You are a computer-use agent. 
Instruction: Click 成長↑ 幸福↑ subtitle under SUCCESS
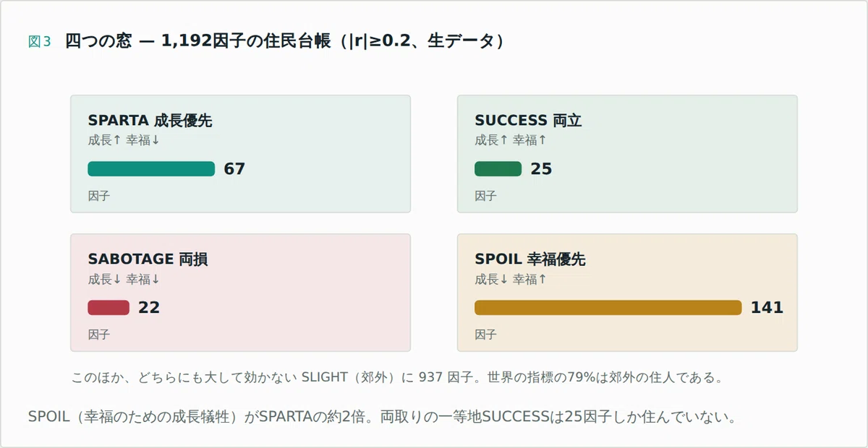(x=511, y=140)
